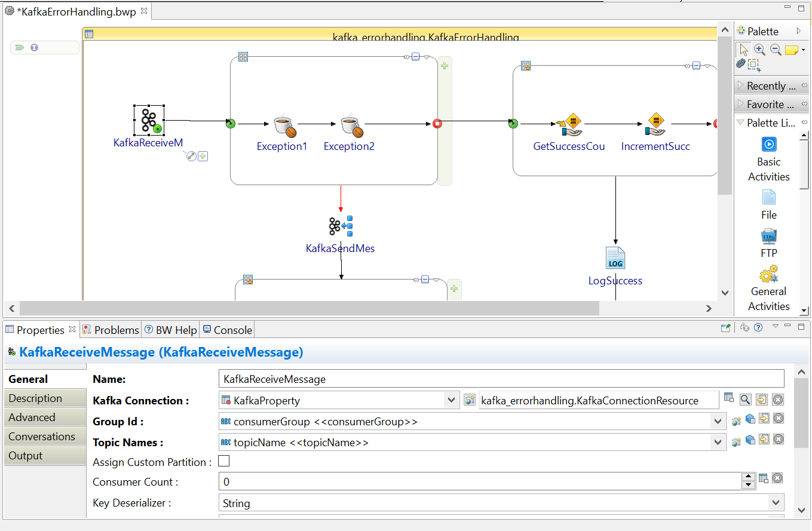Click the Properties help question mark icon
The width and height of the screenshot is (812, 531).
758,327
